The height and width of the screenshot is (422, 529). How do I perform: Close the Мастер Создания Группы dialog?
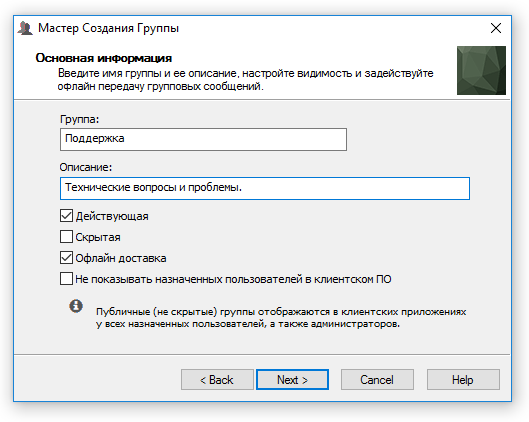pos(496,28)
